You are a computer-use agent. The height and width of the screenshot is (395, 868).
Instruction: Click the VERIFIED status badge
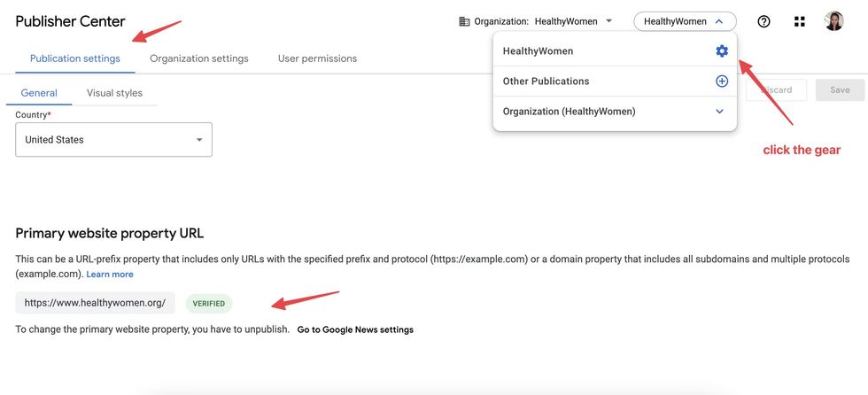209,303
